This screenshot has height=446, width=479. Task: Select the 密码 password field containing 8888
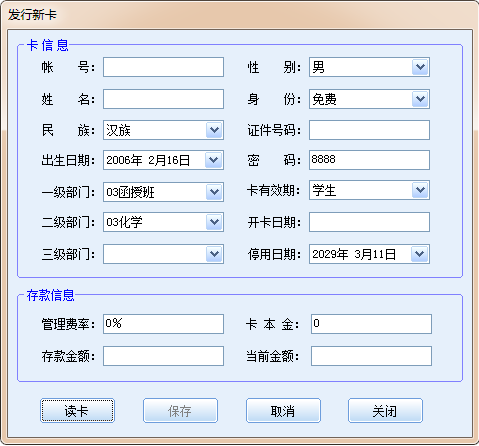(369, 160)
